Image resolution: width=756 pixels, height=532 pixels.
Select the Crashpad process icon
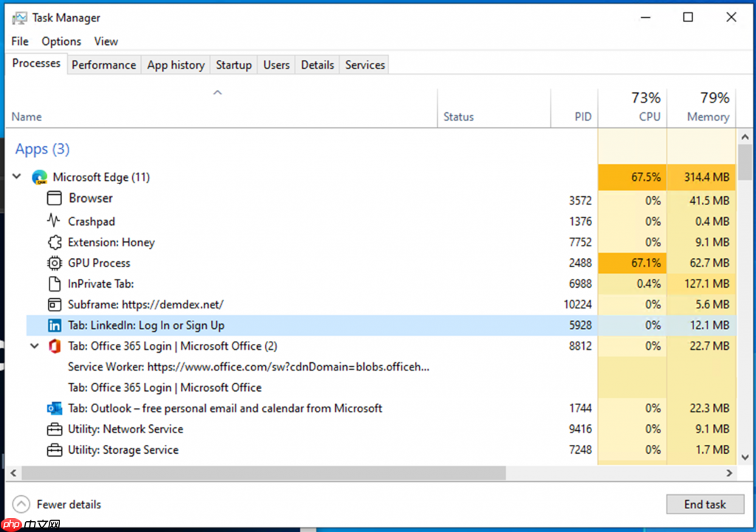pyautogui.click(x=54, y=221)
